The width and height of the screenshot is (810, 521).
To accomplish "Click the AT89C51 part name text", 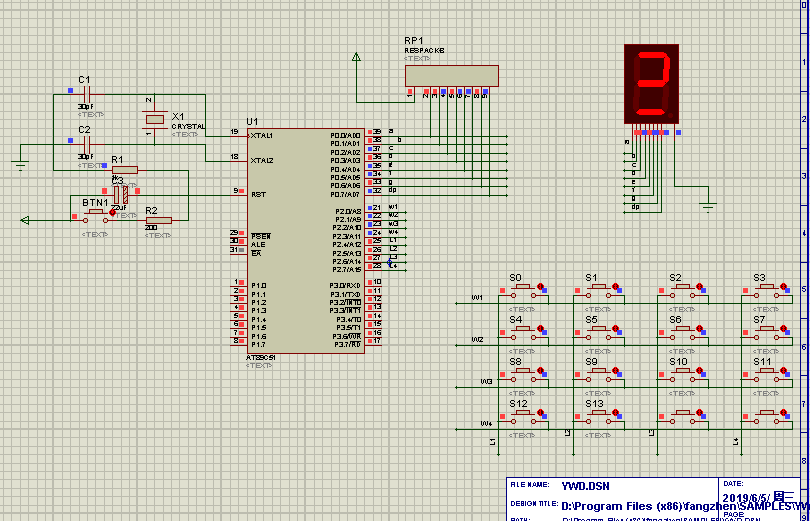I will pyautogui.click(x=260, y=358).
